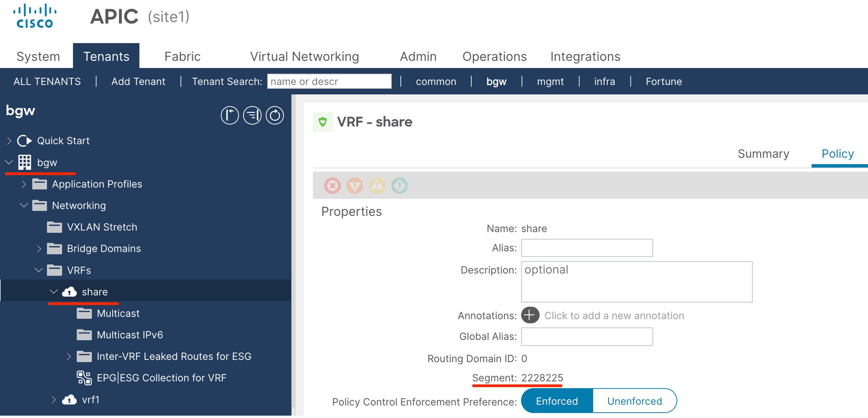Open the infra tenant
The height and width of the screenshot is (418, 868).
[x=604, y=81]
